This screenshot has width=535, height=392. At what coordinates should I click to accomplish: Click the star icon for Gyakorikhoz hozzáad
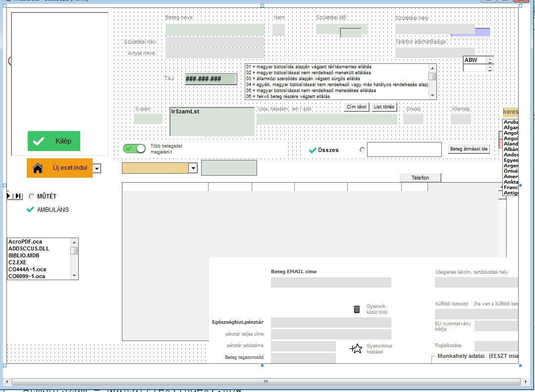(356, 348)
